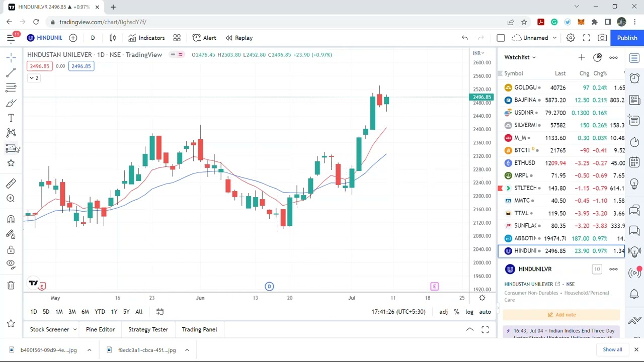Screen dimensions: 644x362
Task: Toggle the adj price adjustment
Action: pos(443,312)
